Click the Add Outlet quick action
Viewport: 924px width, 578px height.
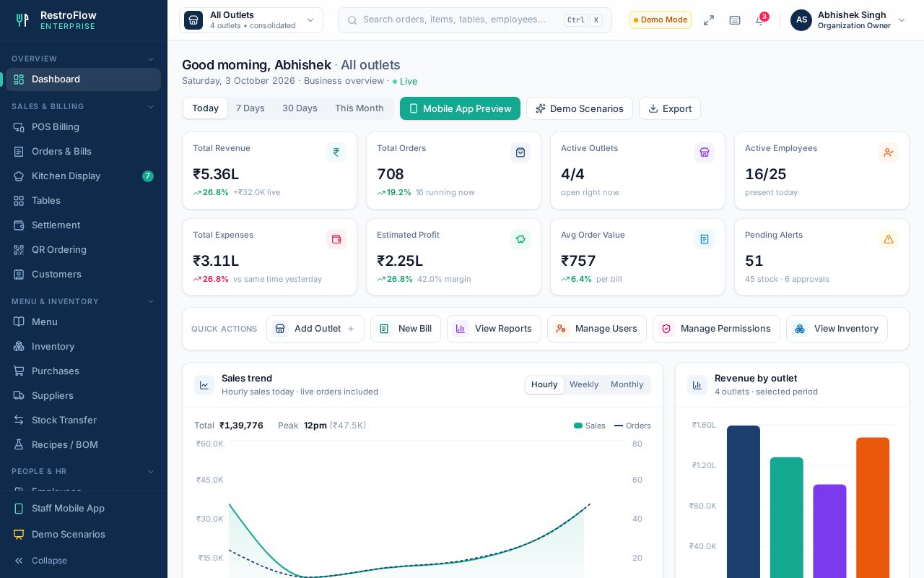315,329
